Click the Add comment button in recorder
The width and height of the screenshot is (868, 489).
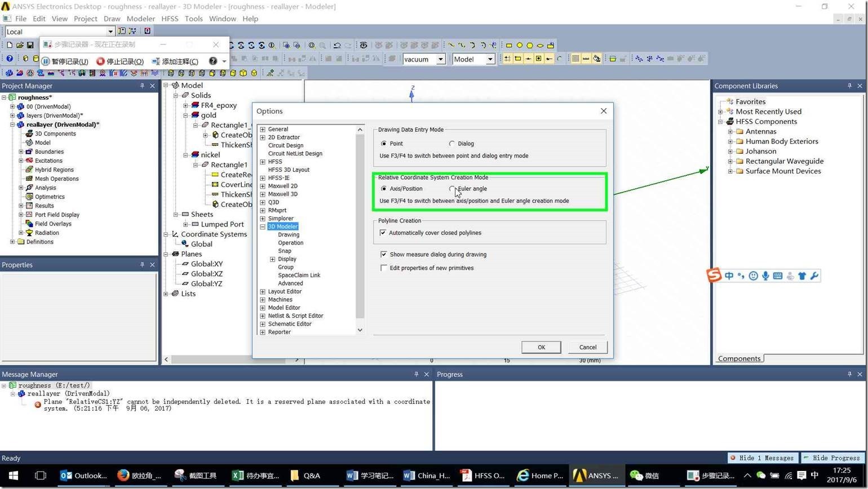pos(175,61)
